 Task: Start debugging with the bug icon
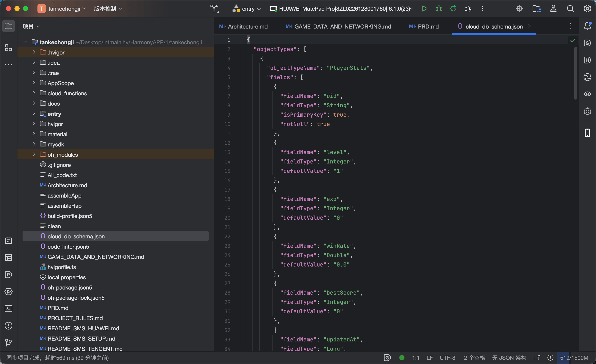439,9
